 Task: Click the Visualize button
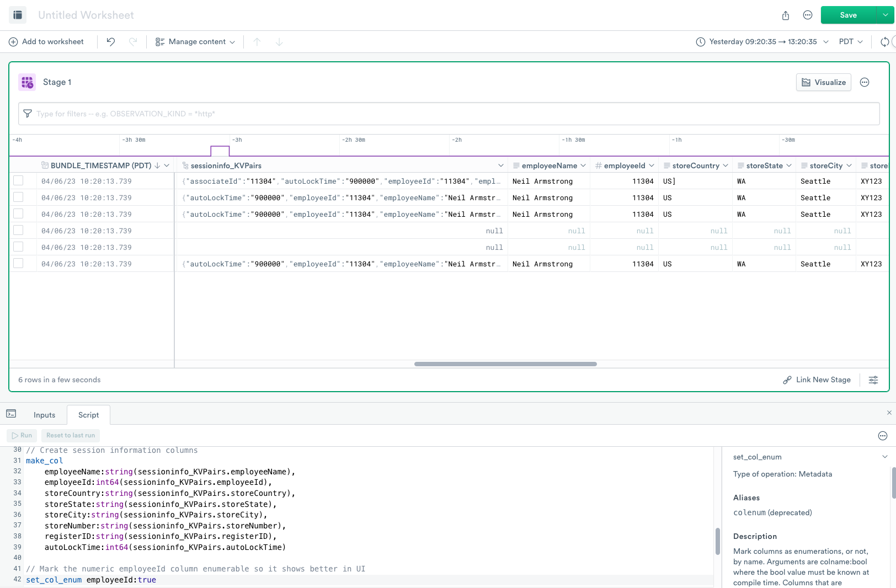point(823,82)
